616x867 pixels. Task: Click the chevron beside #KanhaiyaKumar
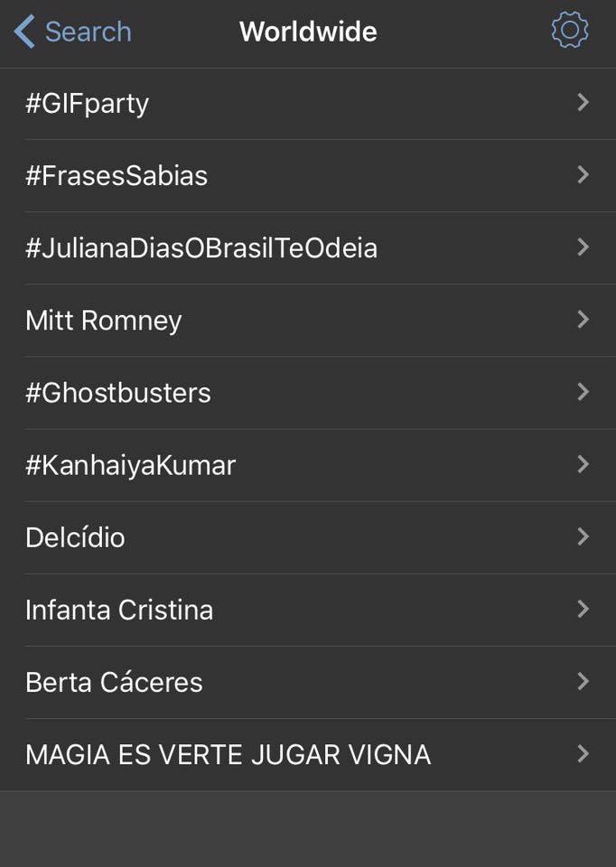(x=583, y=464)
